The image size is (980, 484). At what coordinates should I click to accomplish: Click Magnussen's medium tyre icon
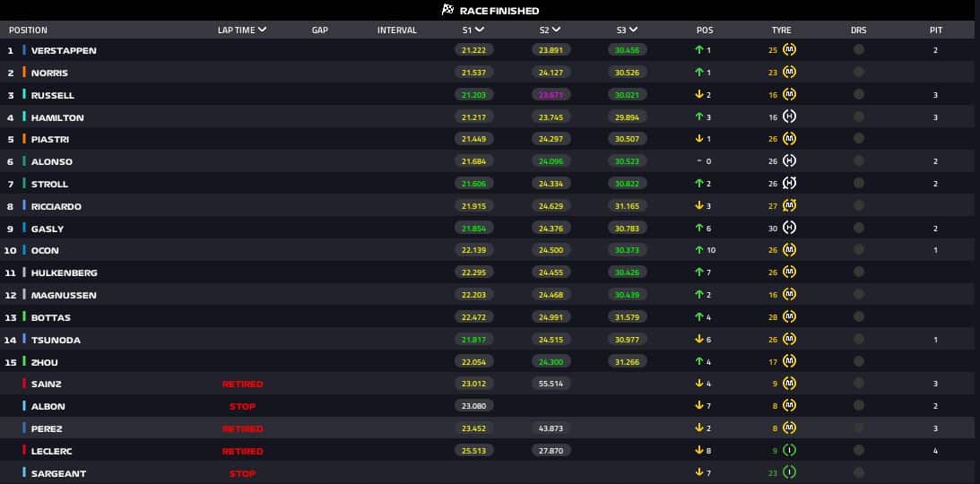[789, 295]
